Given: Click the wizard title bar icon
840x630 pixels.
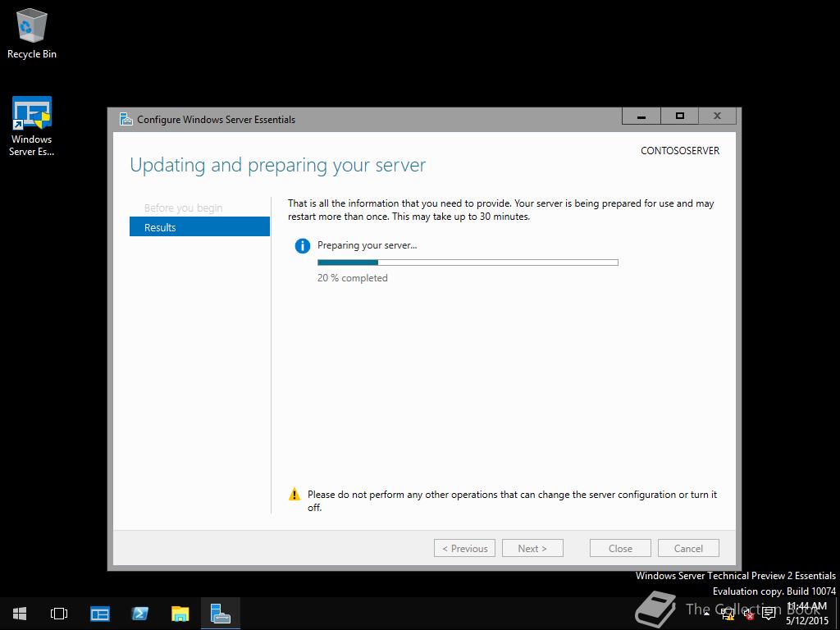Looking at the screenshot, I should pyautogui.click(x=126, y=119).
